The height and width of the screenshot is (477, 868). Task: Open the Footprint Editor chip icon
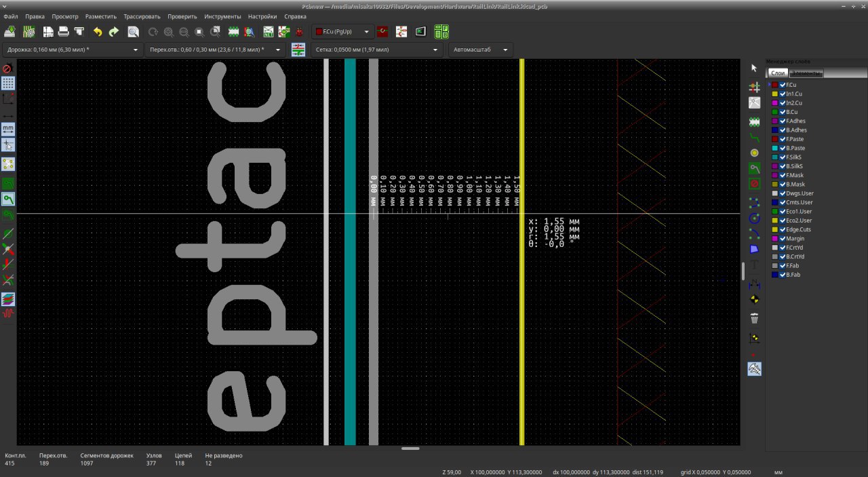pyautogui.click(x=234, y=32)
